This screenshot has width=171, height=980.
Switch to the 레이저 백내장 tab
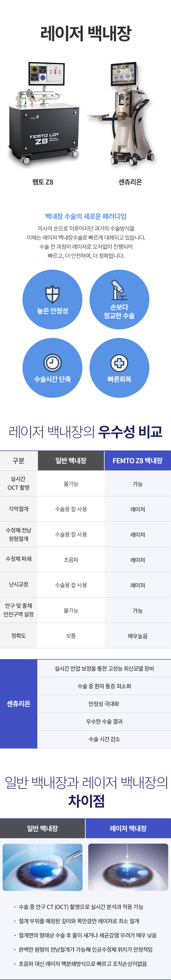(128, 829)
